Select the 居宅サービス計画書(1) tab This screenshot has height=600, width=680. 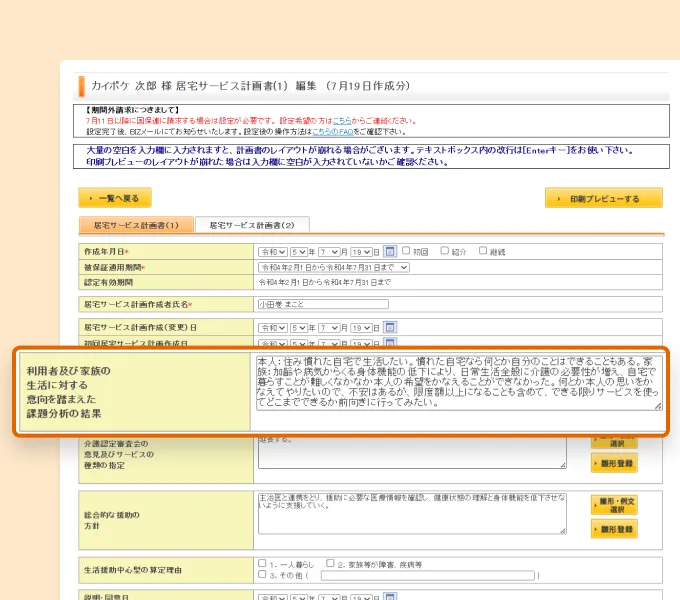136,225
